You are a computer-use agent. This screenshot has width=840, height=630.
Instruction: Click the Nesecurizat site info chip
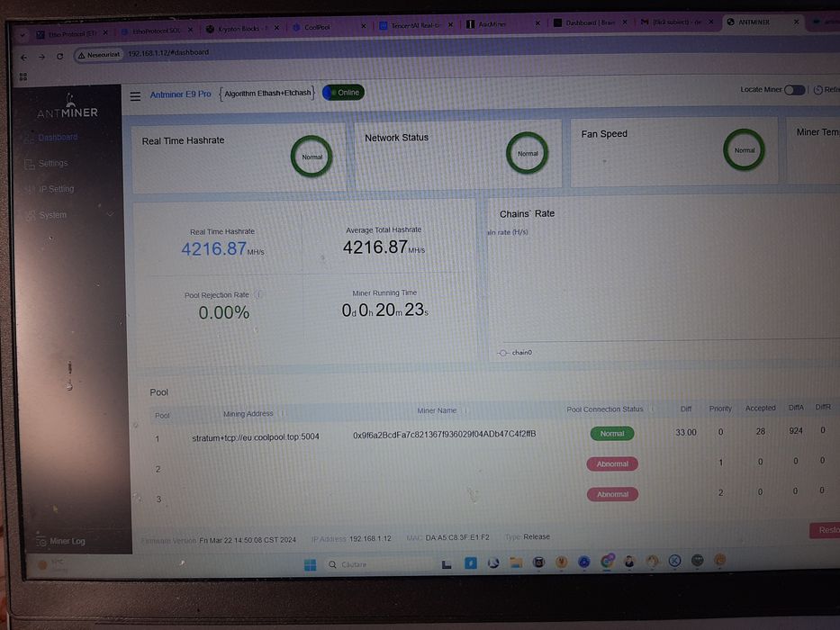(99, 55)
